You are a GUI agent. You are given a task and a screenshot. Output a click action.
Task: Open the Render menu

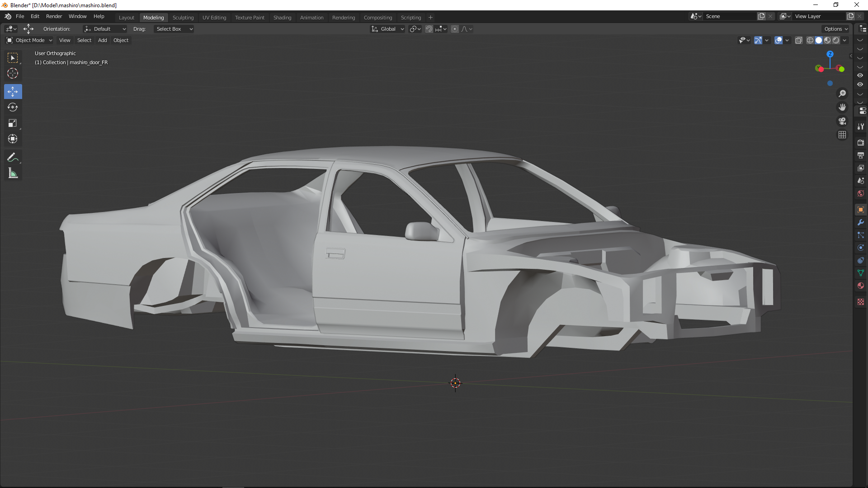pyautogui.click(x=54, y=16)
